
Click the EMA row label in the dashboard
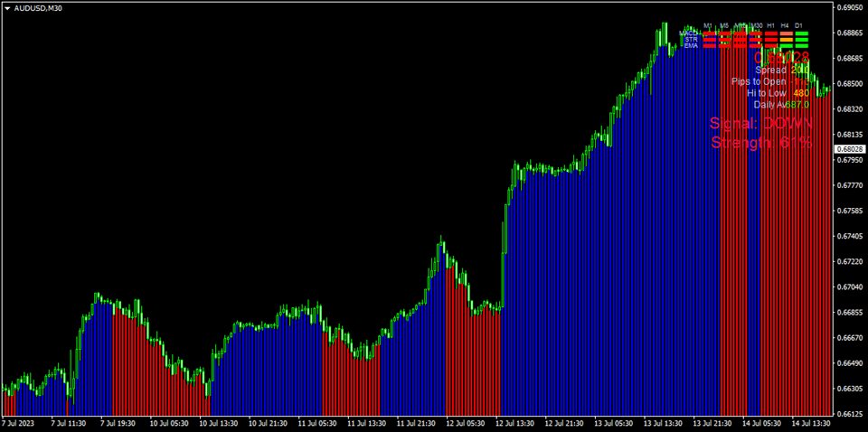(x=691, y=46)
